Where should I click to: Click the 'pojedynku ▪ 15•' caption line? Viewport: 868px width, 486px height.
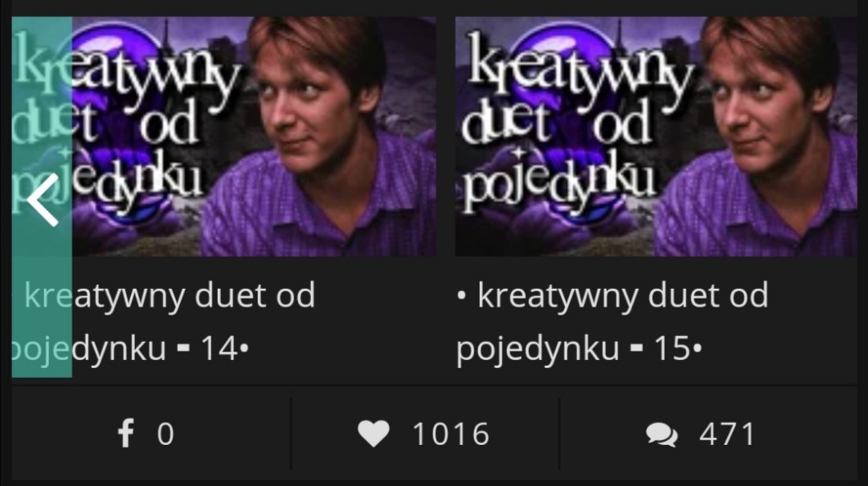coord(579,349)
